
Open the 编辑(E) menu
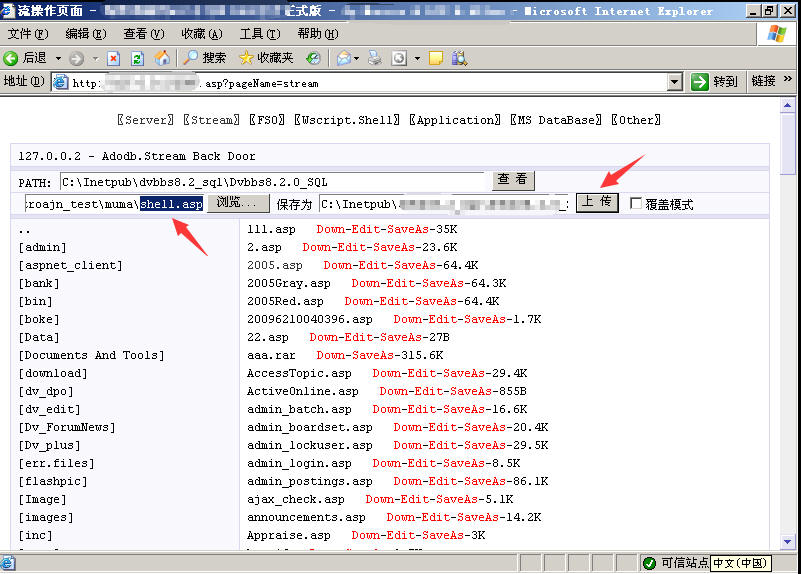point(86,34)
